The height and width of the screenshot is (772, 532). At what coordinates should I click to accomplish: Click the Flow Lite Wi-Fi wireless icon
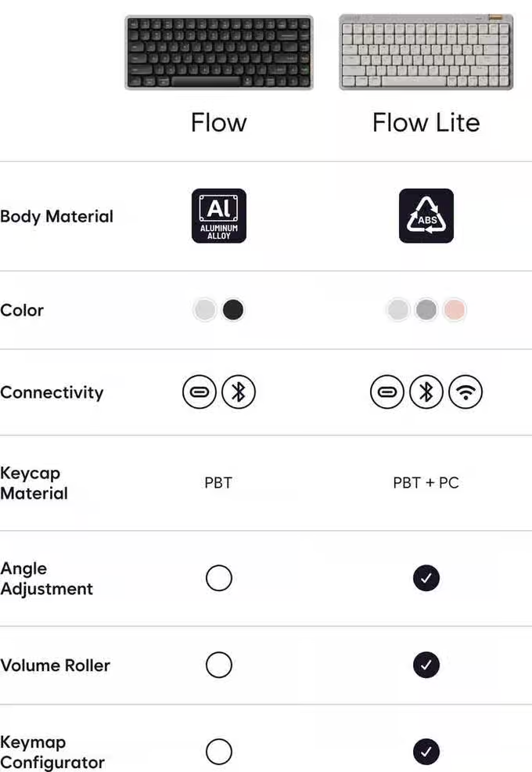(466, 392)
